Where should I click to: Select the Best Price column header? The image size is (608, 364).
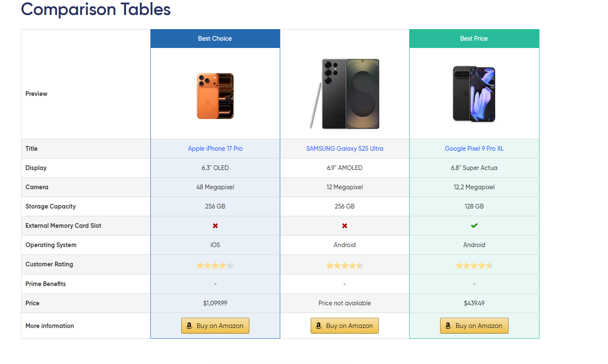474,39
